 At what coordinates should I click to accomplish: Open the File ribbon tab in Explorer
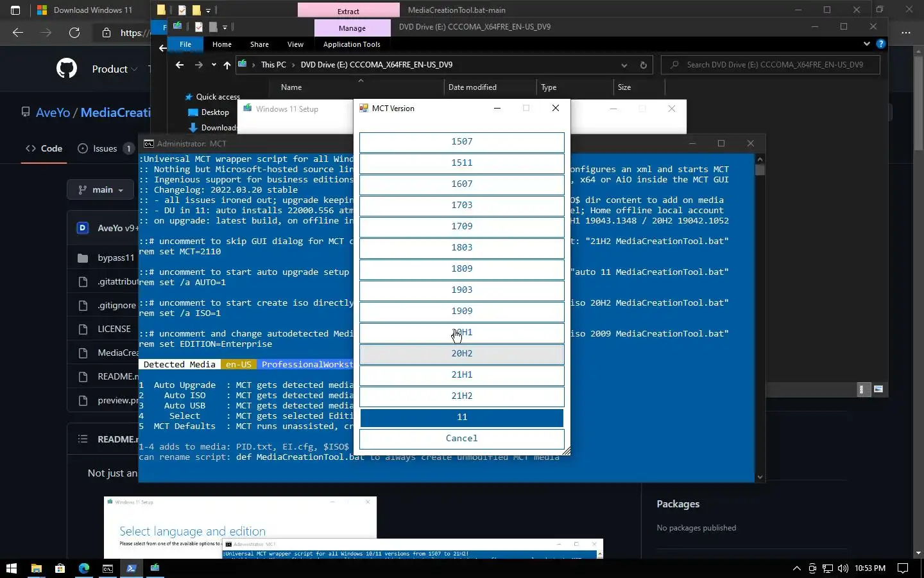(x=185, y=44)
